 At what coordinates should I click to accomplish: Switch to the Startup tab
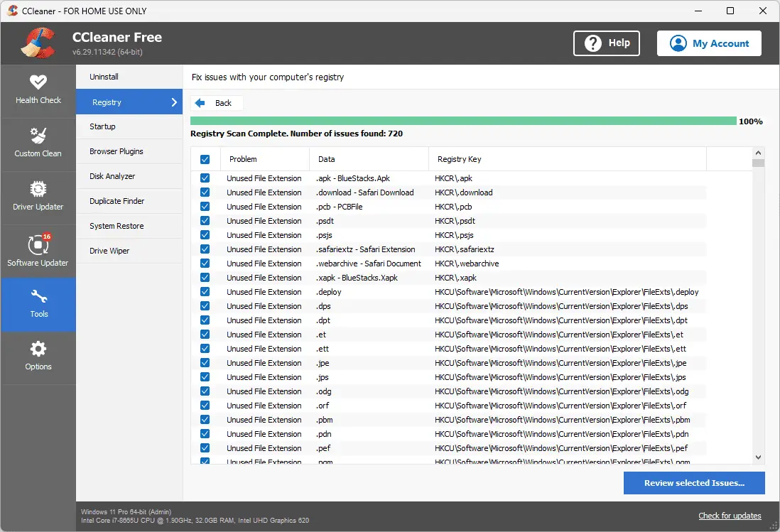click(102, 126)
